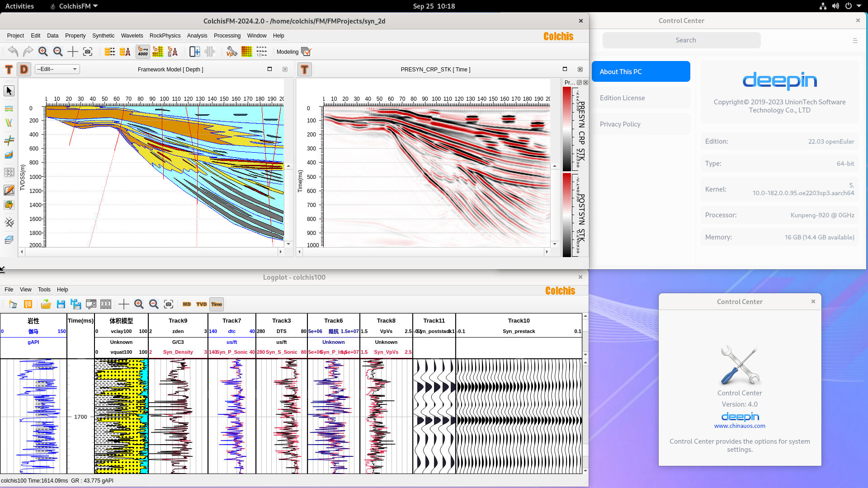Click the Search field in Control Center
The width and height of the screenshot is (868, 488).
pyautogui.click(x=682, y=40)
